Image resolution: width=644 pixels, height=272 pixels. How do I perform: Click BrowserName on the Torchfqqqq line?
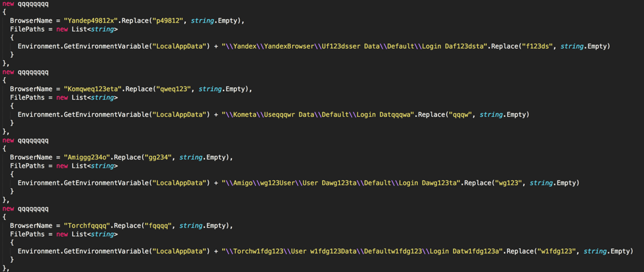[x=32, y=226]
